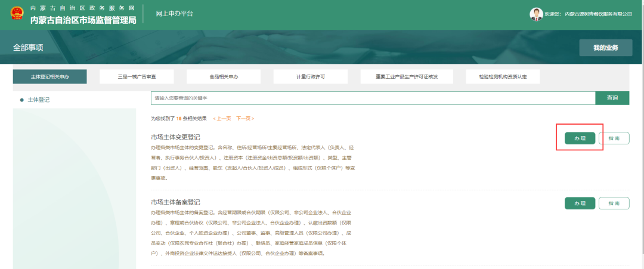Open 指南 for 市场主体变更登记
Viewport: 644px width, 269px height.
tap(614, 138)
